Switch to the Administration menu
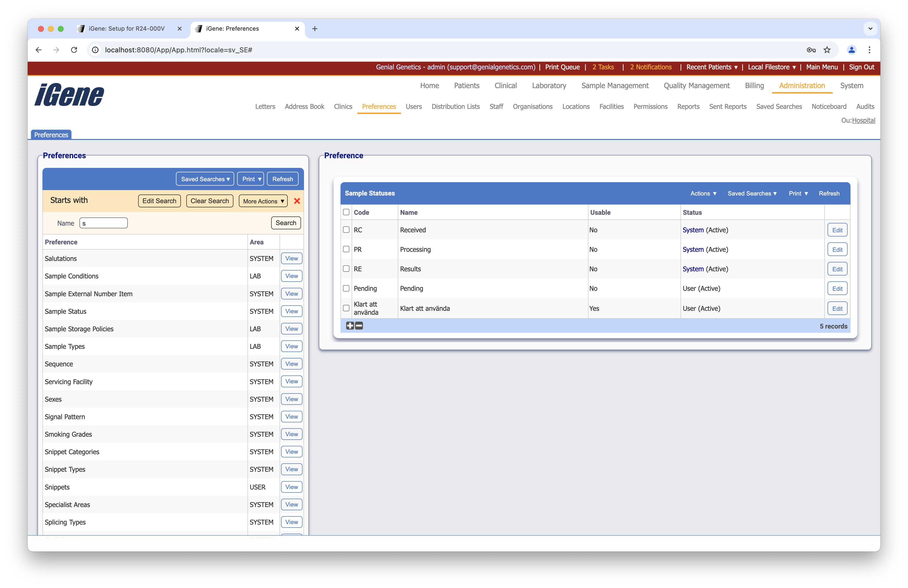Image resolution: width=908 pixels, height=588 pixels. tap(802, 85)
